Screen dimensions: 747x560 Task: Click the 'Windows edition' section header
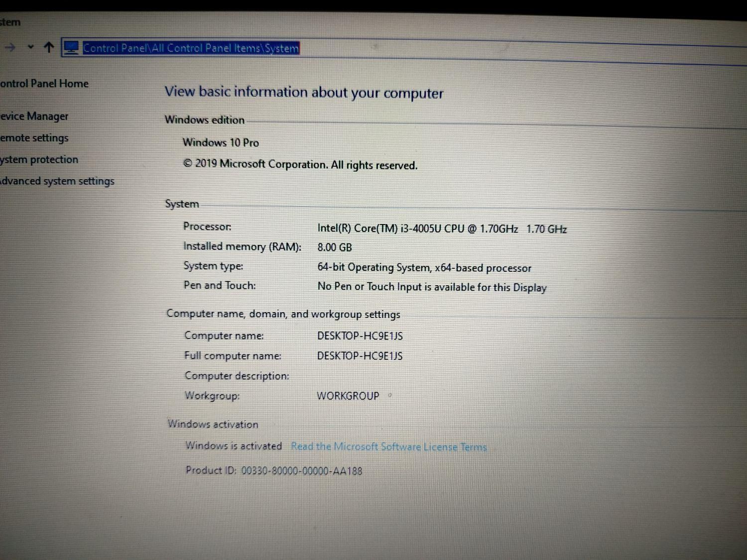pyautogui.click(x=205, y=120)
